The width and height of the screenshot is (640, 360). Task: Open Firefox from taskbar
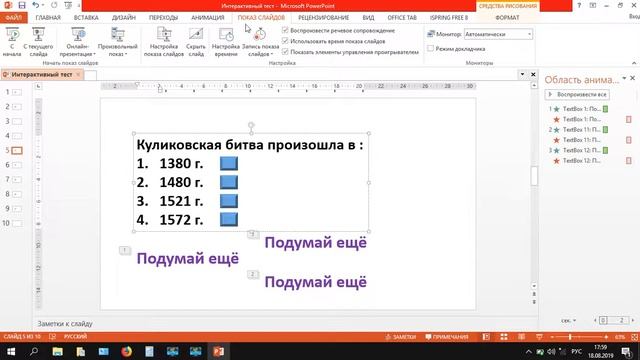[127, 351]
